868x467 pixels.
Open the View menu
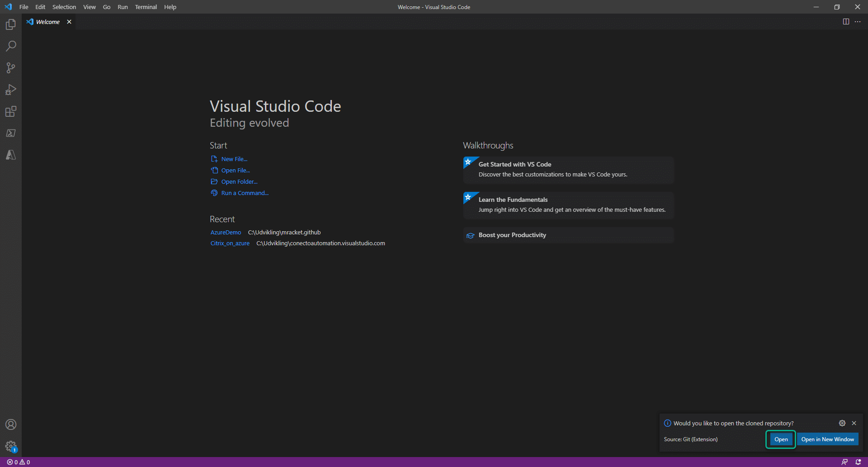[90, 7]
